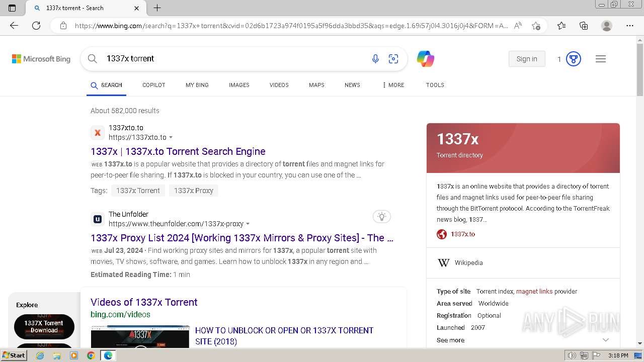Open the NEWS tab

coord(352,85)
